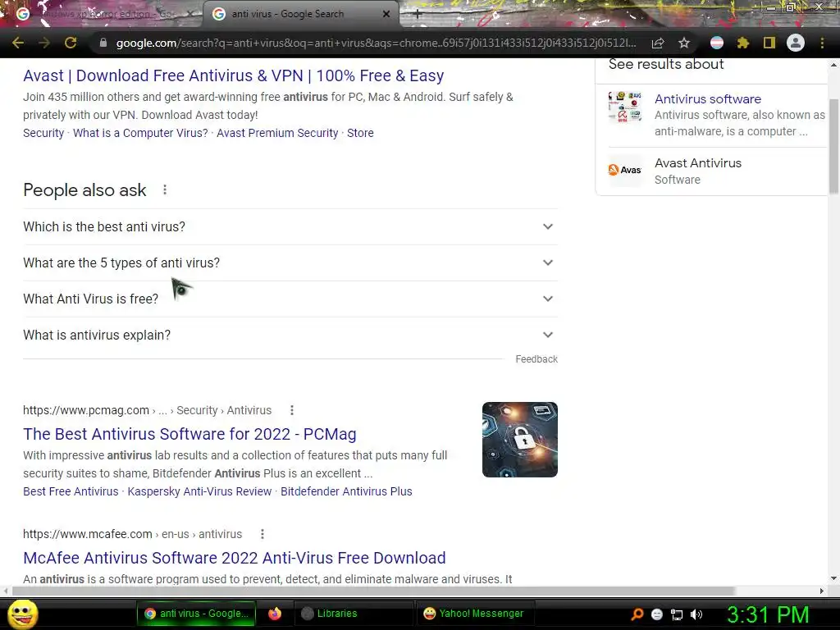840x630 pixels.
Task: Click the Avast logo thumbnail
Action: coord(624,171)
